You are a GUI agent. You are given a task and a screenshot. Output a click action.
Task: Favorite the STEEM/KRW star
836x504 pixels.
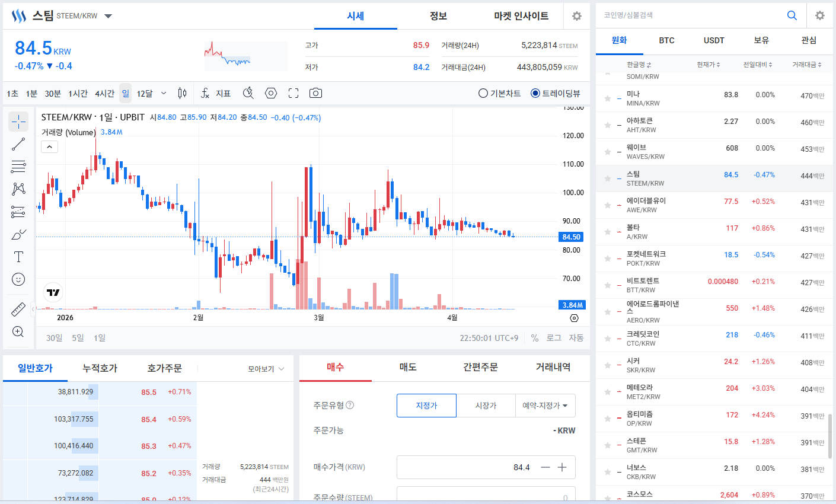click(608, 178)
